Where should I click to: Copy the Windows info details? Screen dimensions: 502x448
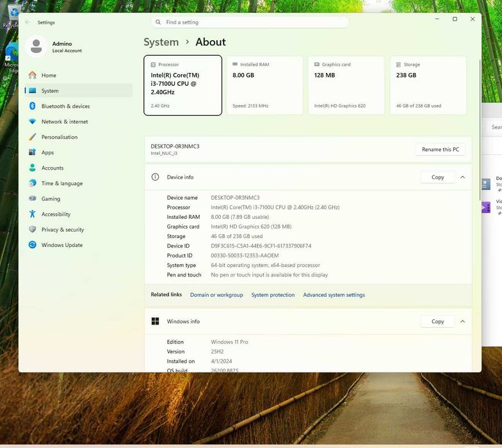click(437, 321)
